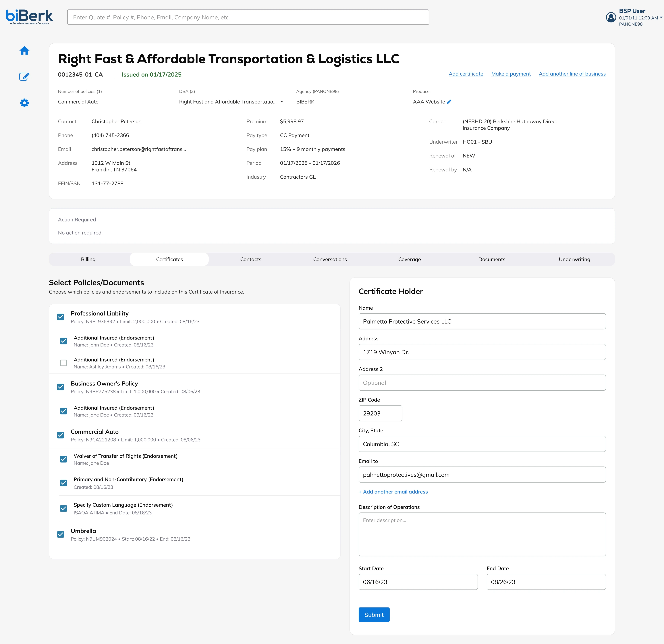Click the email christopher.peterson@rightfastaftrans…
Screen dimensions: 664x644
(x=139, y=149)
